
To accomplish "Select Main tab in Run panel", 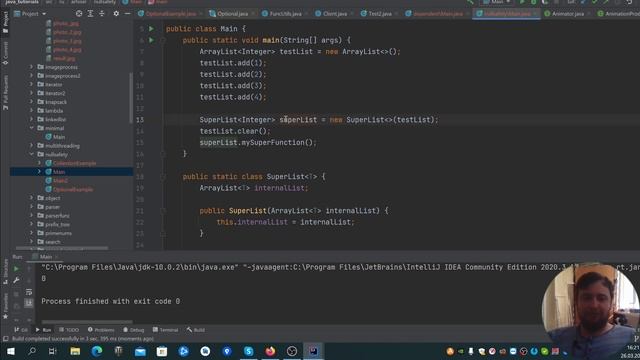I will [46, 257].
